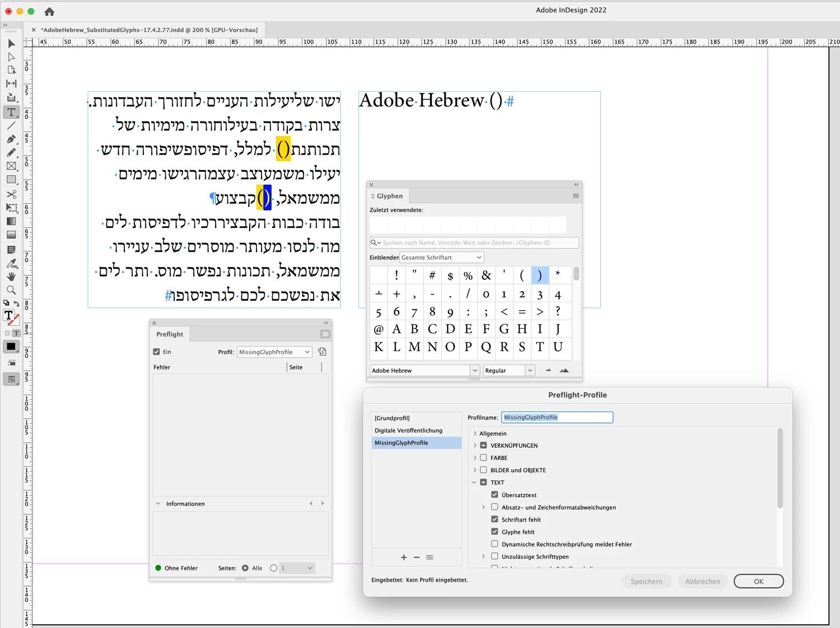The image size is (840, 628).
Task: Select the Line tool
Action: [11, 125]
